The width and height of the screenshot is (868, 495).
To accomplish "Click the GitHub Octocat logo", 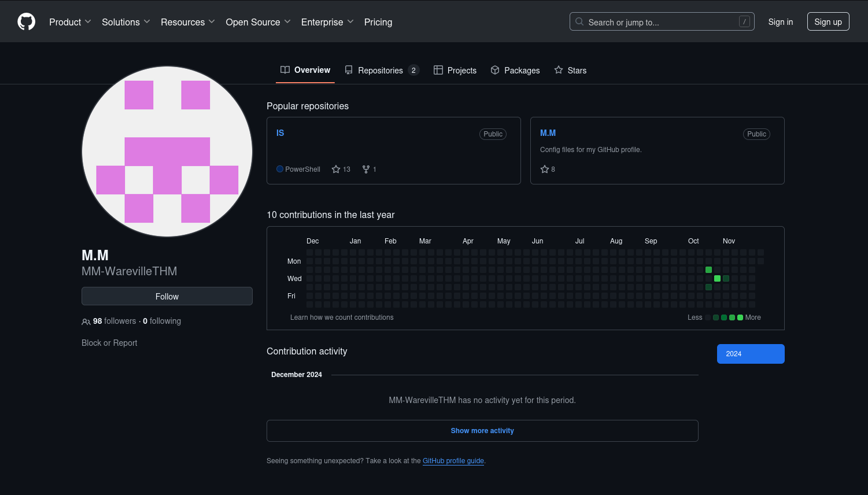I will click(x=27, y=22).
